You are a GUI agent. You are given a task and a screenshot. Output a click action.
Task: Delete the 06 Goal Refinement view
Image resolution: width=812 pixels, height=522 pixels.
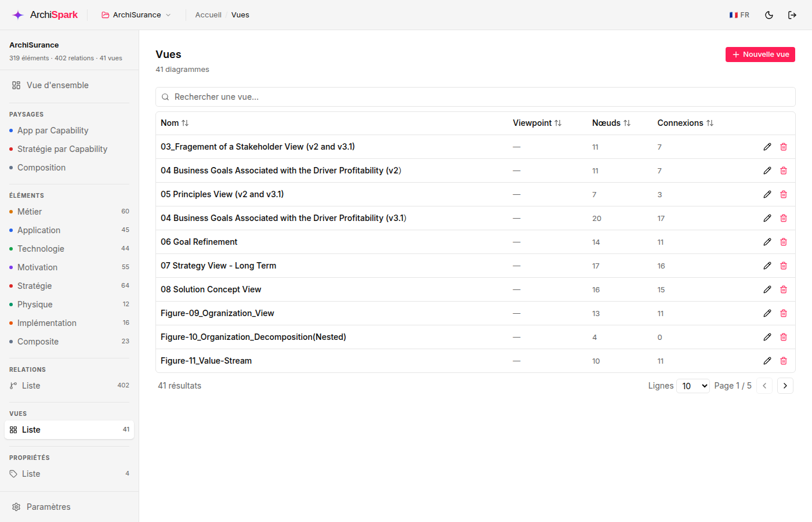coord(784,242)
